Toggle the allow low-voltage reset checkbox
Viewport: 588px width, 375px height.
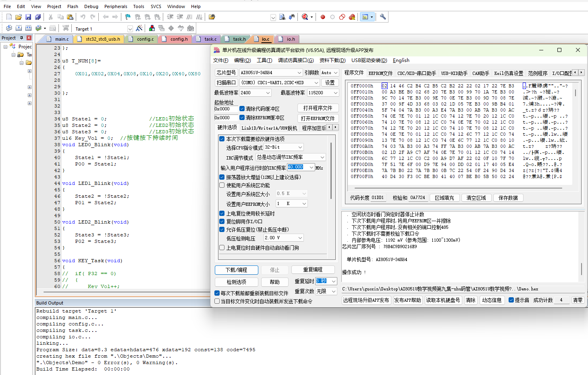click(222, 230)
